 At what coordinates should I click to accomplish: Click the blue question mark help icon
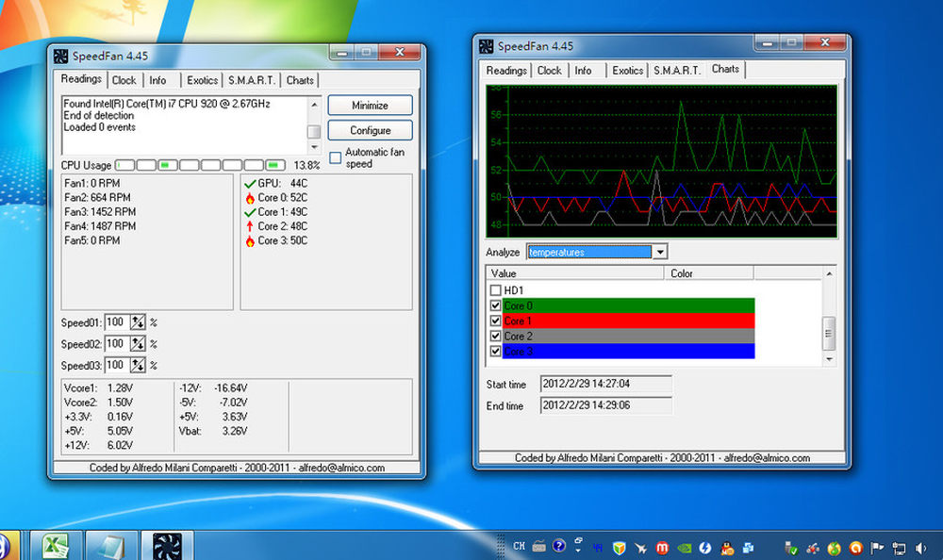tap(558, 546)
